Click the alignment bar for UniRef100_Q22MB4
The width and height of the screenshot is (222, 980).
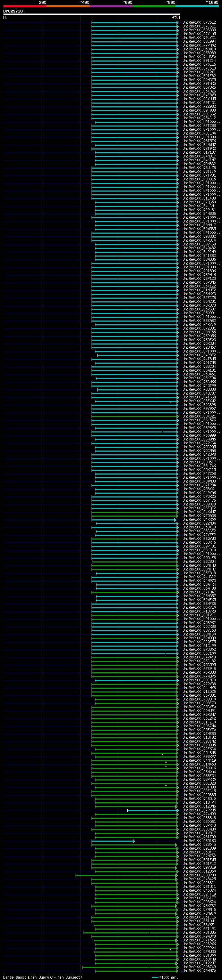[137, 524]
